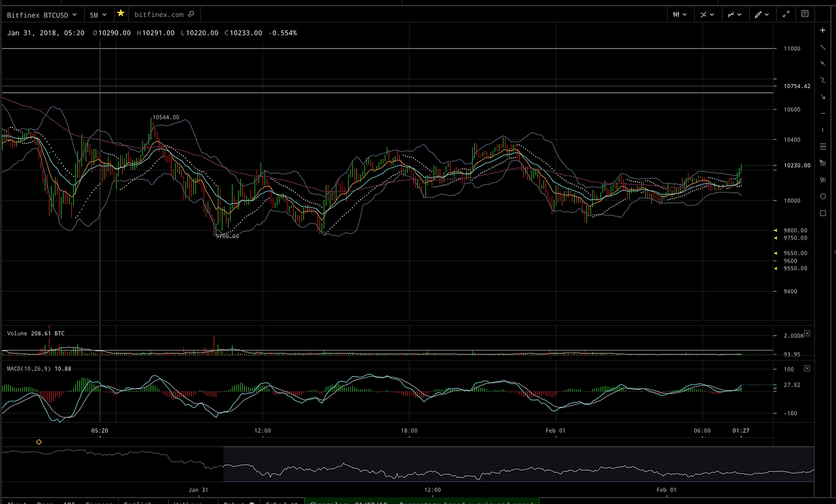Click the 9750.00 yellow alert marker
836x504 pixels.
775,238
